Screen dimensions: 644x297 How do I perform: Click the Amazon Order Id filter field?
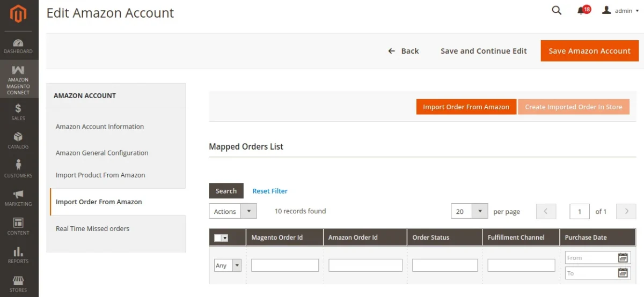[x=365, y=265]
